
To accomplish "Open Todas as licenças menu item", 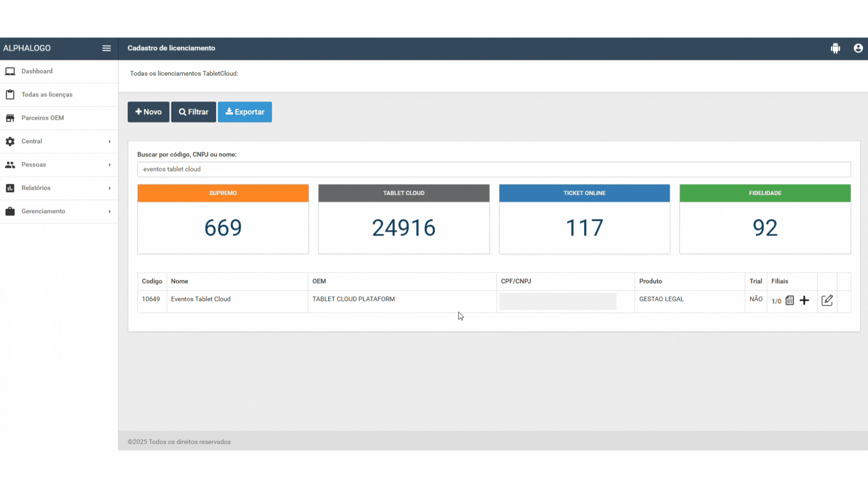I will tap(47, 94).
